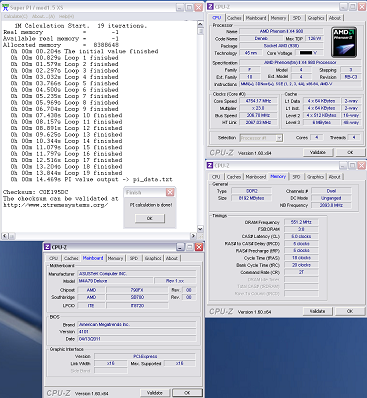Click OK in the Memory CPU-Z window
This screenshot has width=367, height=398.
pyautogui.click(x=350, y=311)
